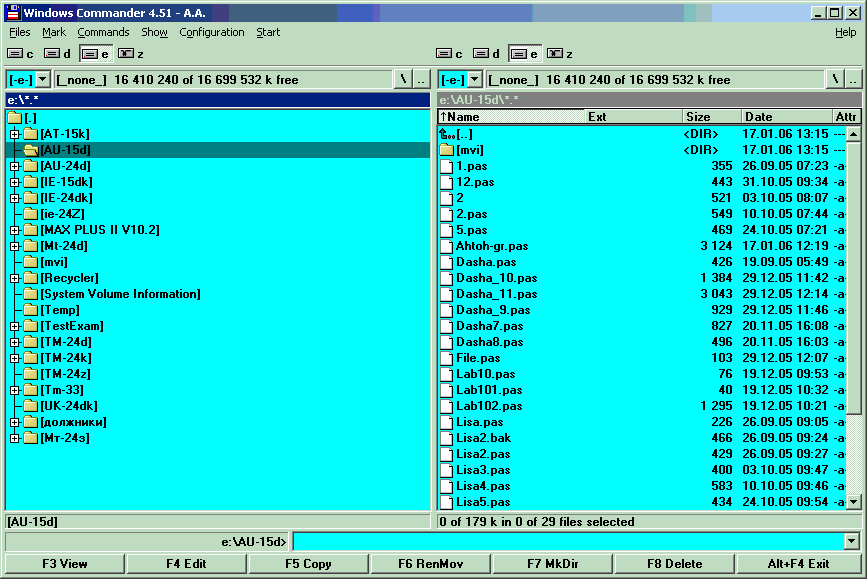Click the Alt+F4 Exit button
Image resolution: width=867 pixels, height=579 pixels.
(x=798, y=564)
